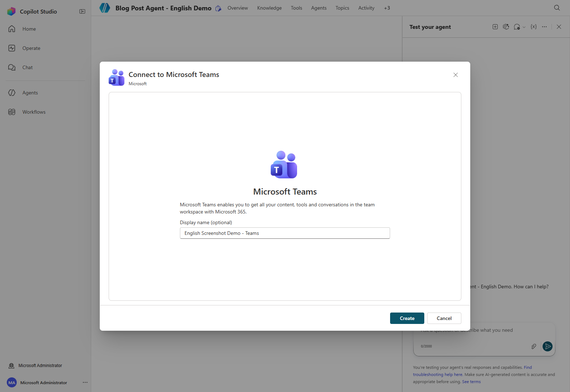The image size is (570, 392).
Task: Close the Test your agent panel
Action: click(x=559, y=27)
